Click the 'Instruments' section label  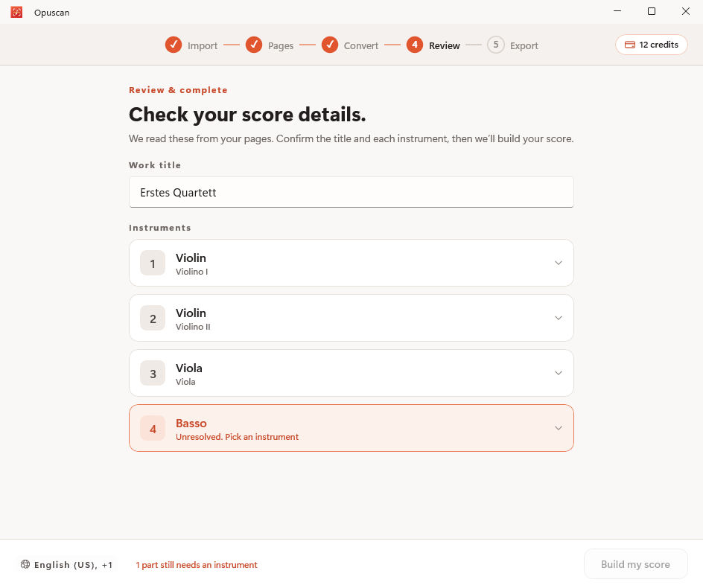[x=160, y=228]
